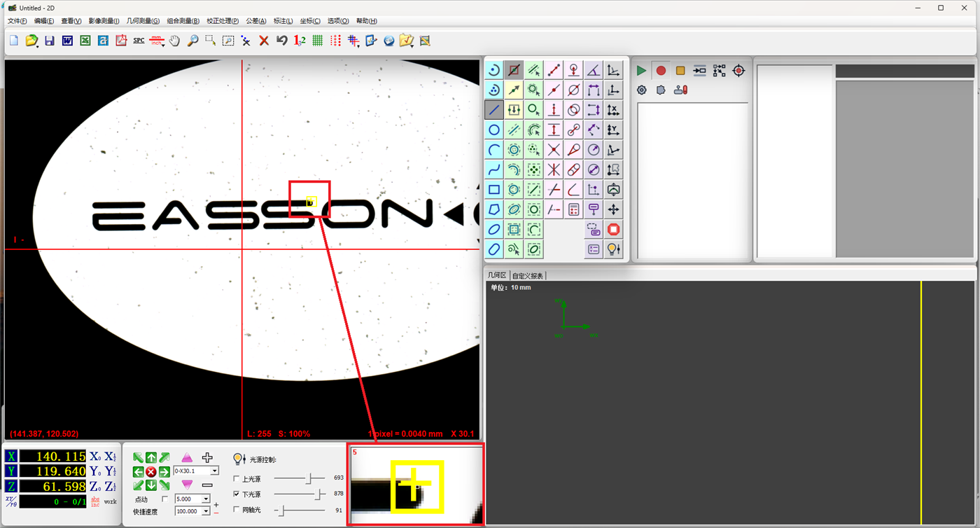
Task: Open program settings with the gear icon
Action: point(641,90)
